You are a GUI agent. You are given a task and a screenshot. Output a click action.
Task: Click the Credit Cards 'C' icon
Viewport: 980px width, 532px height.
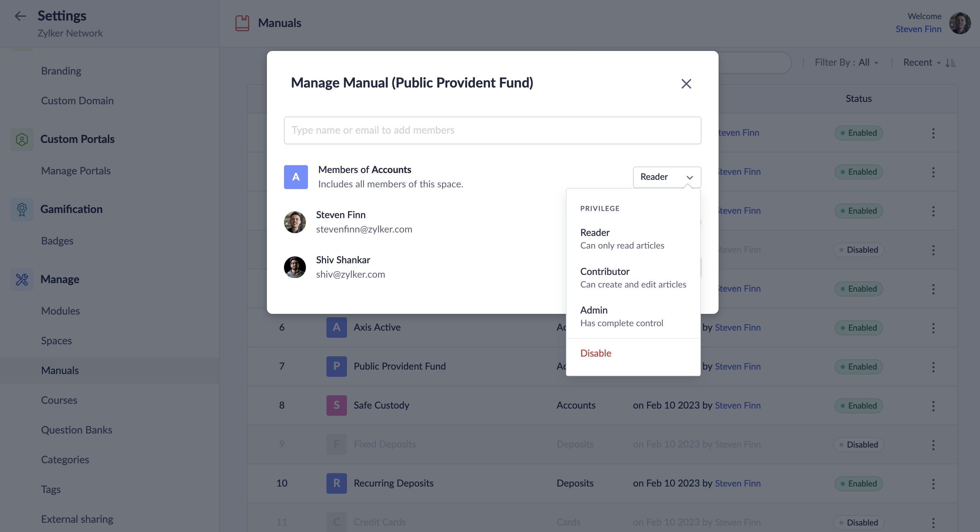pyautogui.click(x=336, y=522)
